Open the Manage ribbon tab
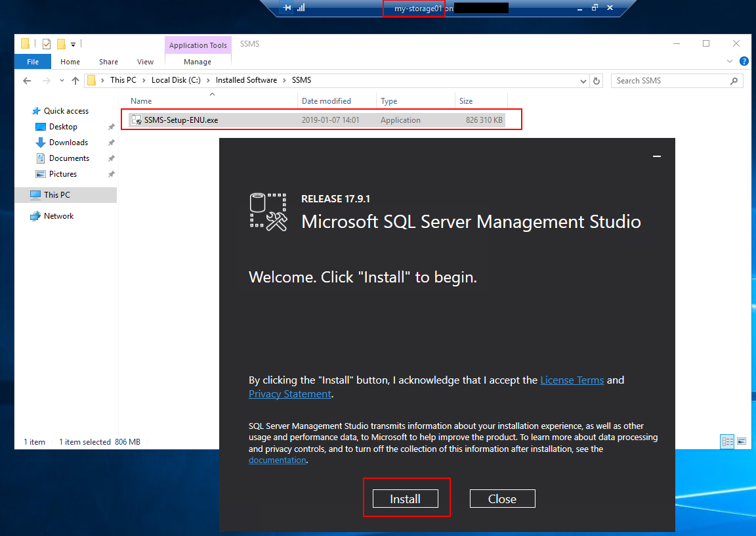 [x=198, y=62]
